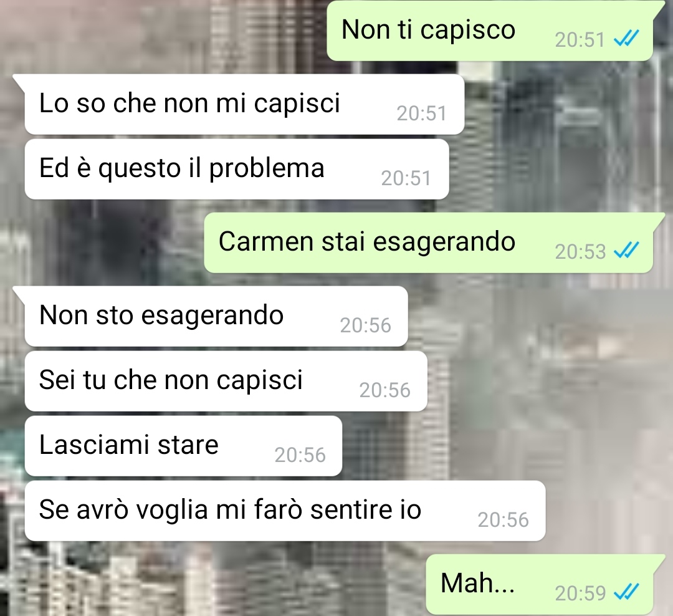Image resolution: width=673 pixels, height=616 pixels.
Task: Tap the 'Non ti capisco' message bubble
Action: click(x=490, y=31)
